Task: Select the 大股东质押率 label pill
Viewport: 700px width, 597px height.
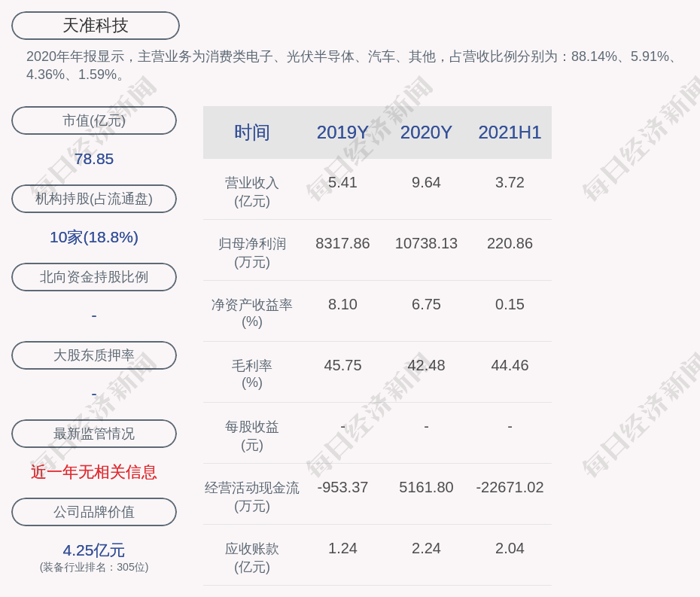Action: click(94, 355)
